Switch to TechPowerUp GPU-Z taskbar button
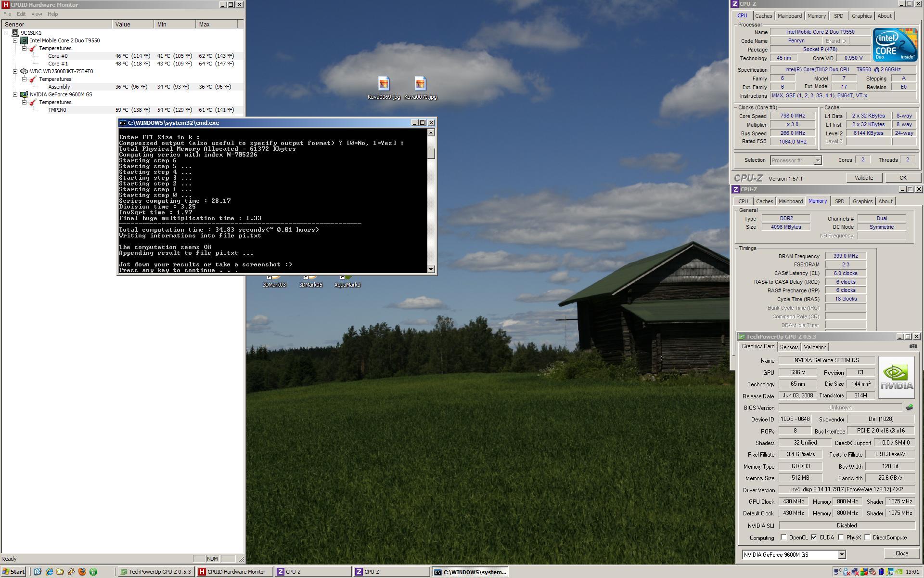924x578 pixels. (x=156, y=572)
